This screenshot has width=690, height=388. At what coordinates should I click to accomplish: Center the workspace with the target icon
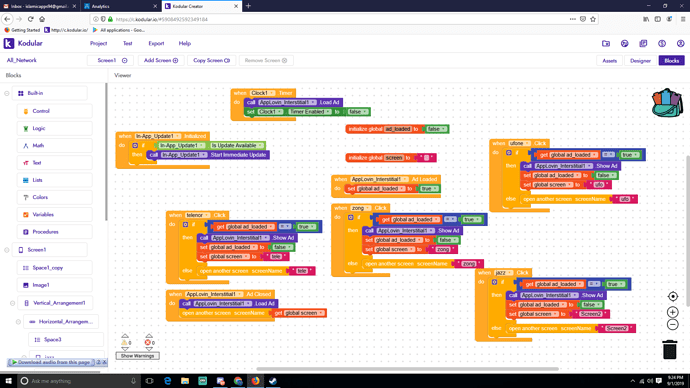672,296
